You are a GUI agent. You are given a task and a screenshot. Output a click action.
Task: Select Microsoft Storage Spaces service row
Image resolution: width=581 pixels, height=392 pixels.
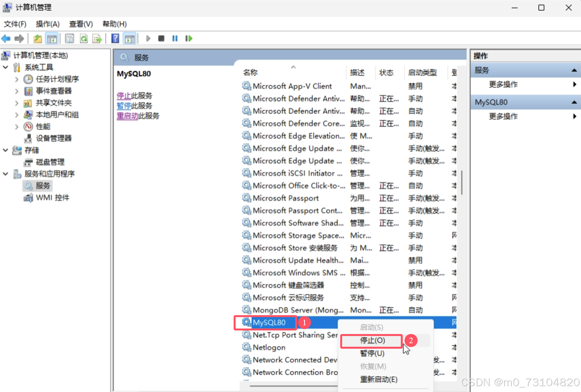click(349, 236)
